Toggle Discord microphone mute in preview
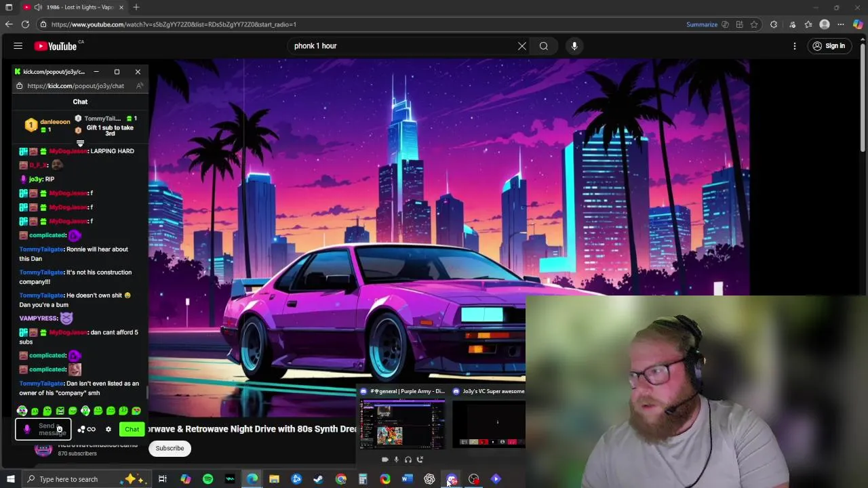Image resolution: width=868 pixels, height=488 pixels. [x=396, y=460]
